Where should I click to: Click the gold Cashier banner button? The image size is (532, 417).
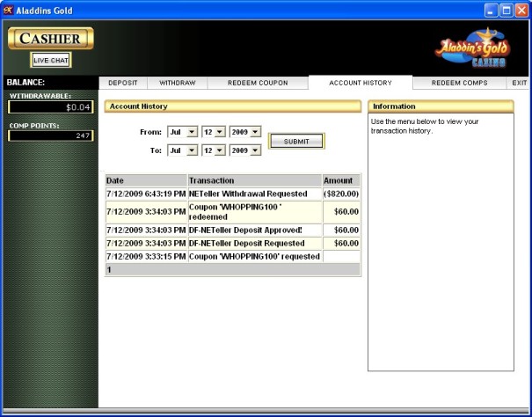click(x=50, y=39)
